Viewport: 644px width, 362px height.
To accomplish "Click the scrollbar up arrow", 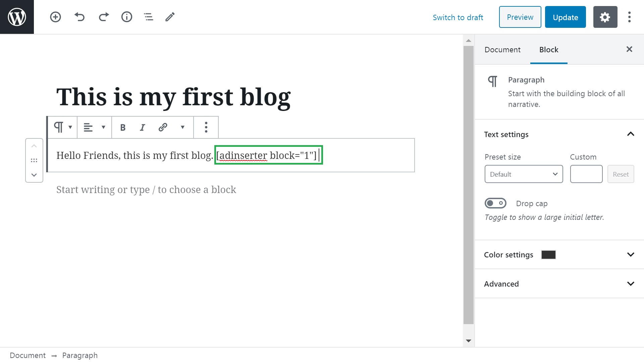I will [469, 41].
